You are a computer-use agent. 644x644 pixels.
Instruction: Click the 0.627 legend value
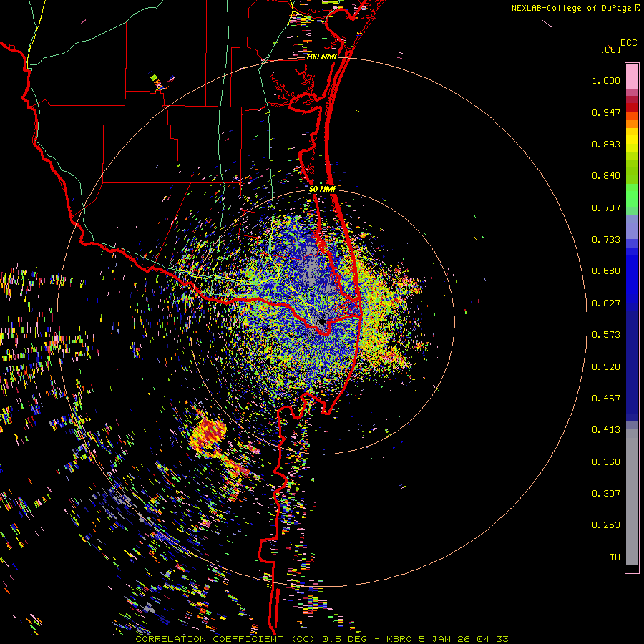tap(606, 303)
